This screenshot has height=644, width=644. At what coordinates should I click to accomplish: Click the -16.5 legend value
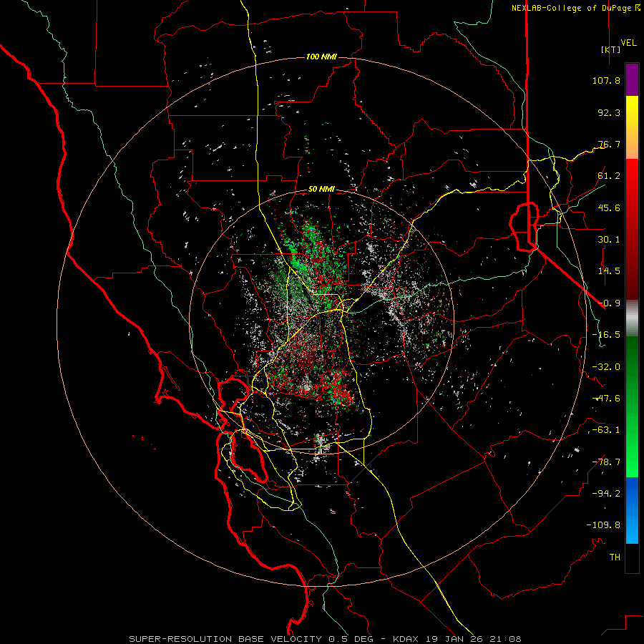pos(606,335)
